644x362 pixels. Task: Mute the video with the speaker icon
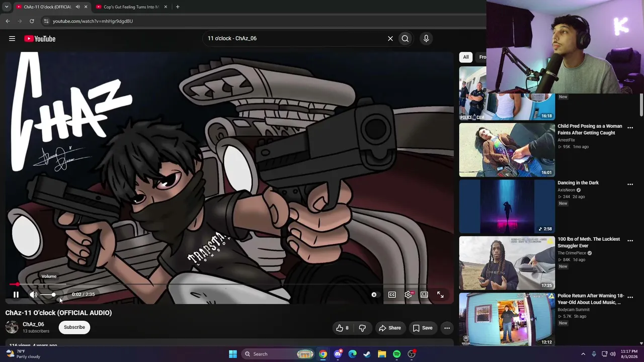33,295
